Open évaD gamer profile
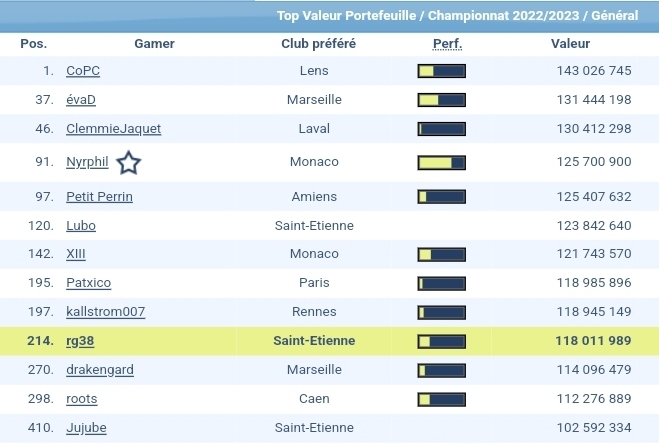Image resolution: width=659 pixels, height=446 pixels. click(x=81, y=100)
